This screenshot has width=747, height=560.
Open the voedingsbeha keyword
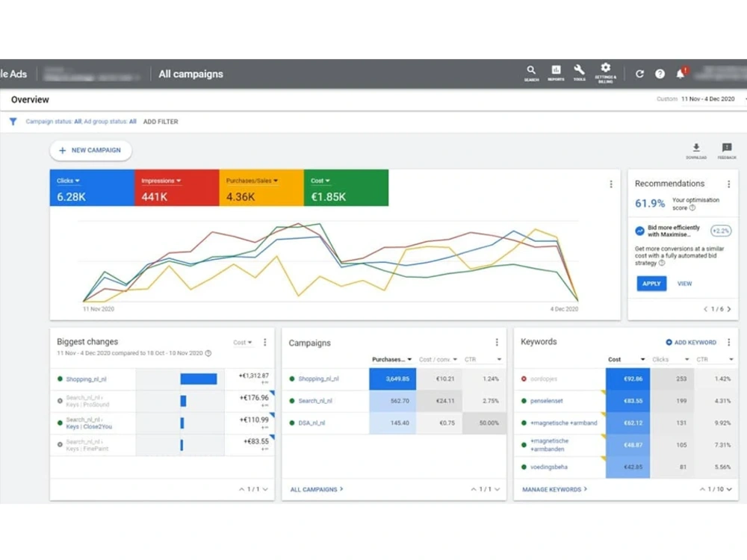click(x=549, y=467)
